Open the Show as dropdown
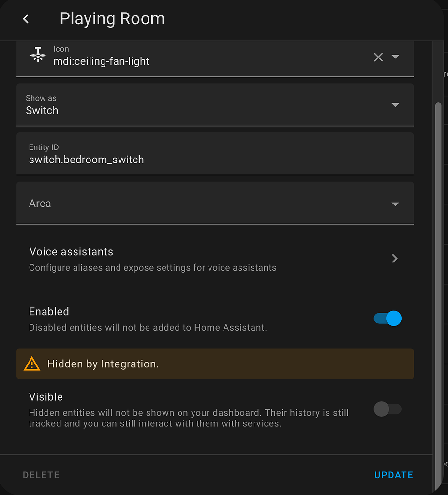This screenshot has width=448, height=495. point(215,104)
